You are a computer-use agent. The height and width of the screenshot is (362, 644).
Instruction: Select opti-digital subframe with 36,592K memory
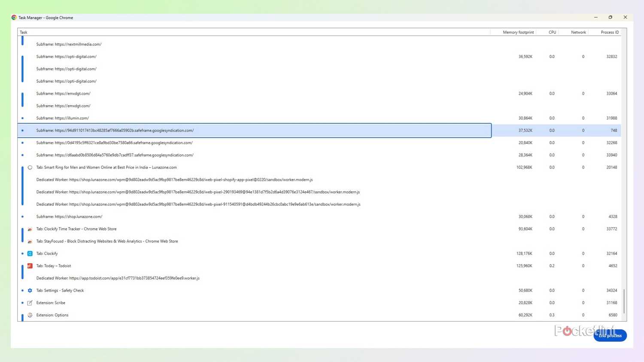click(x=319, y=57)
